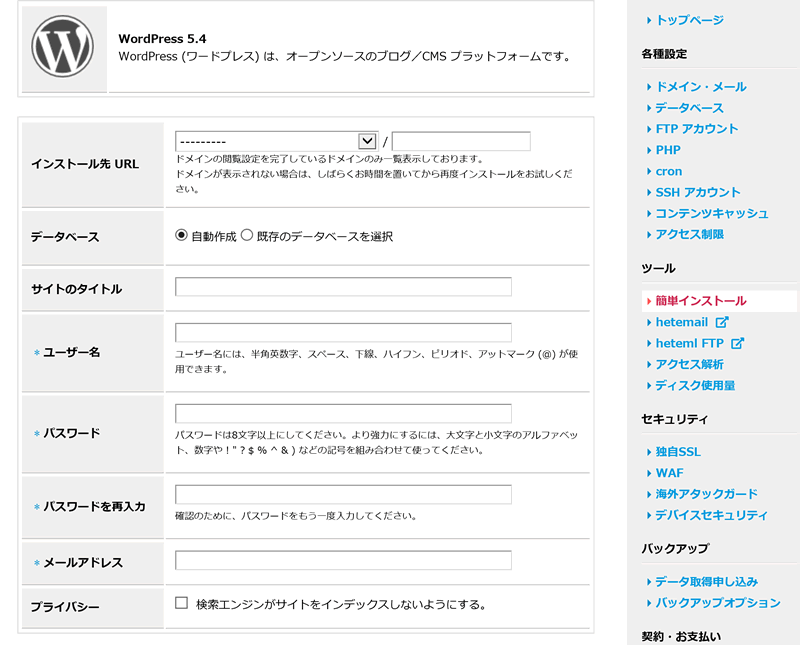The width and height of the screenshot is (800, 645).
Task: Click the install path field after the slash
Action: (x=460, y=141)
